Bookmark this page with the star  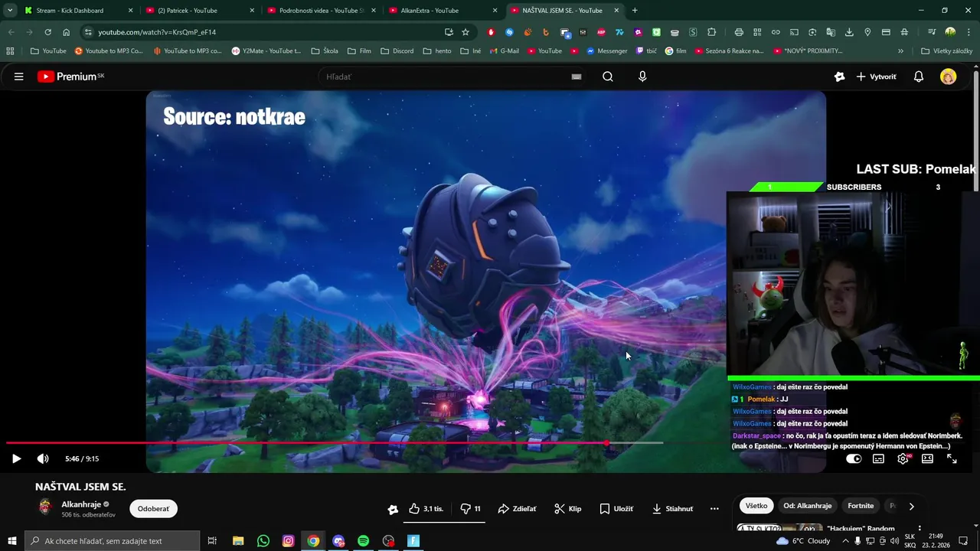point(465,32)
